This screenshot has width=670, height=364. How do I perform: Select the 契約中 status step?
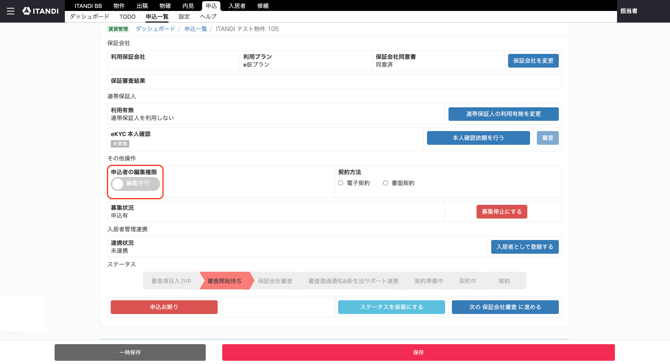[x=467, y=281]
